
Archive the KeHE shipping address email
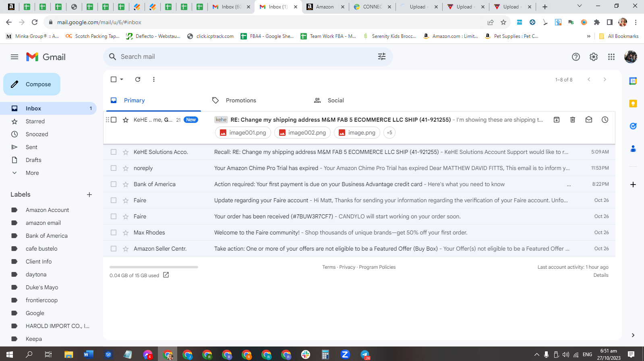click(x=557, y=120)
